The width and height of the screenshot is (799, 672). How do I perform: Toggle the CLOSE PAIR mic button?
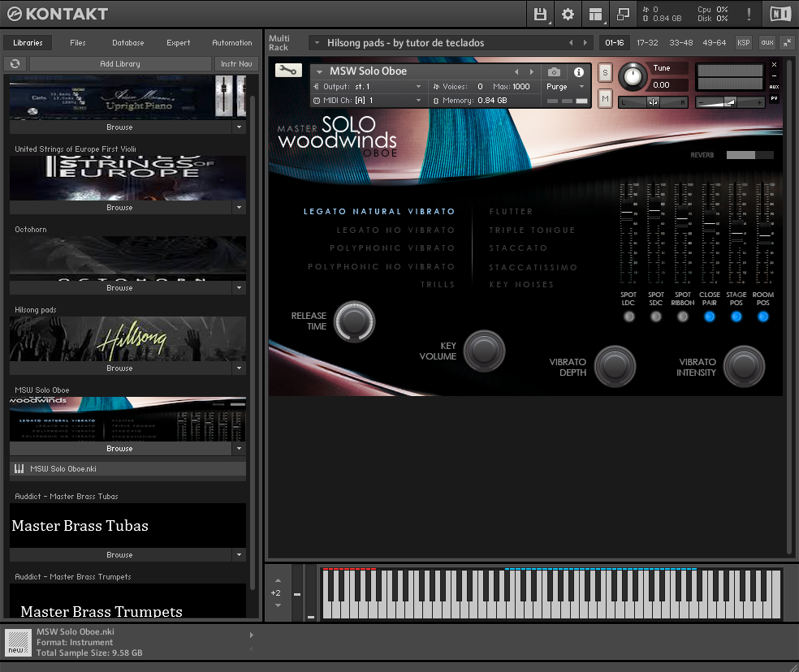(710, 317)
